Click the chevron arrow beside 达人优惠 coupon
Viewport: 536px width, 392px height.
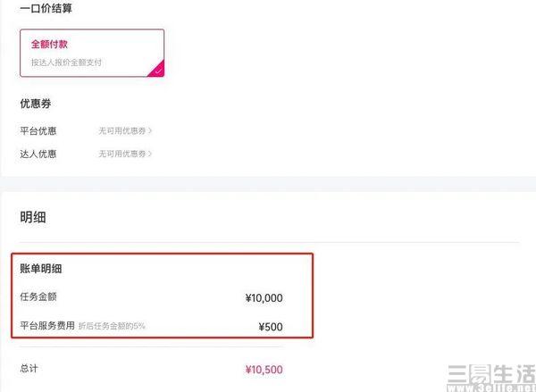tap(150, 154)
